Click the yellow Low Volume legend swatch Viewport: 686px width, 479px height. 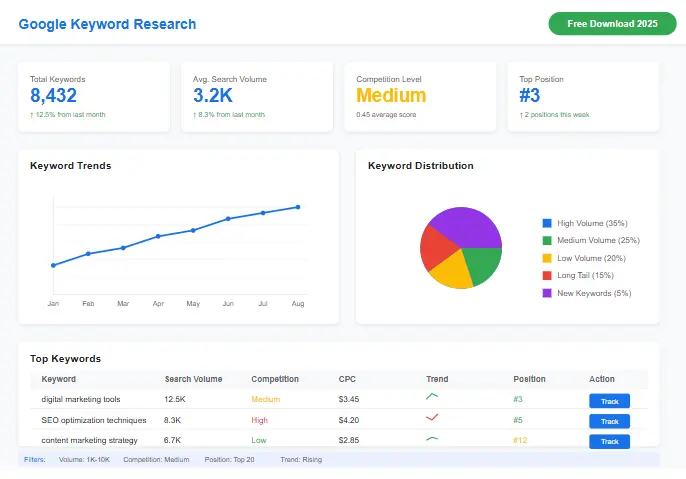[547, 258]
